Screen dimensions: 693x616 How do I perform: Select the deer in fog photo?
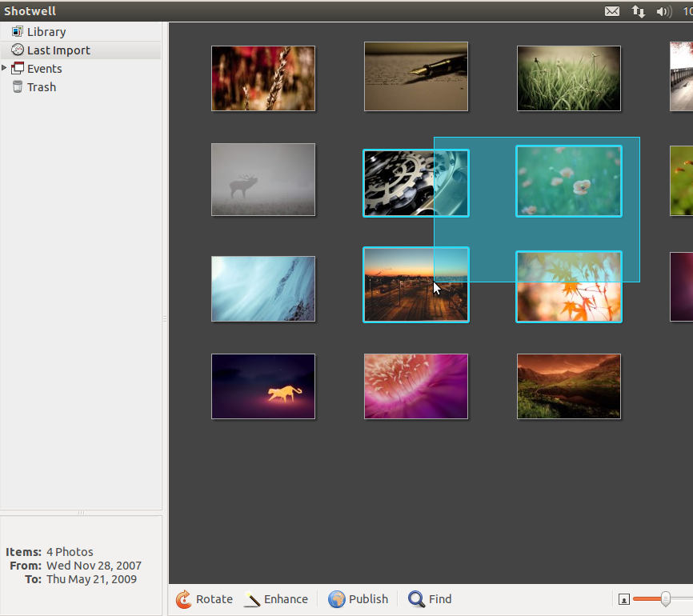[262, 179]
